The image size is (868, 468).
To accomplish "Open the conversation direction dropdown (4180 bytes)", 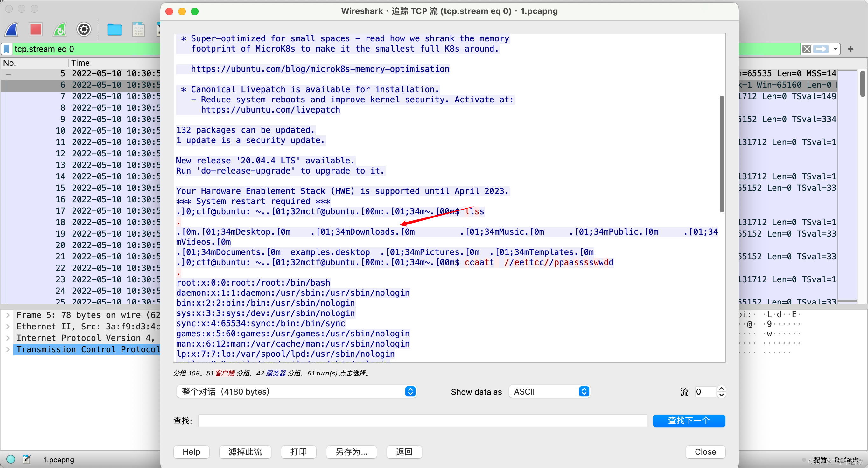I will (x=296, y=392).
